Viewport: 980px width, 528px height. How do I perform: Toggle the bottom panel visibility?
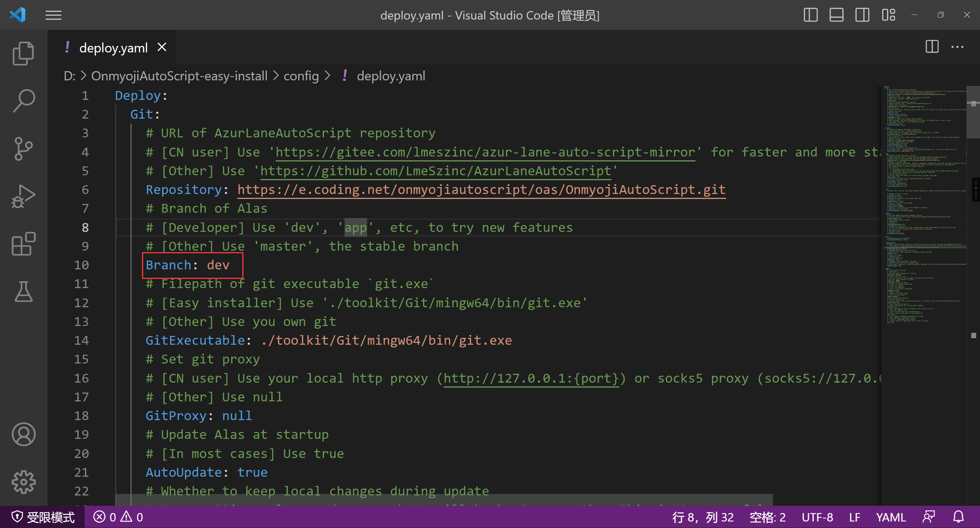836,15
